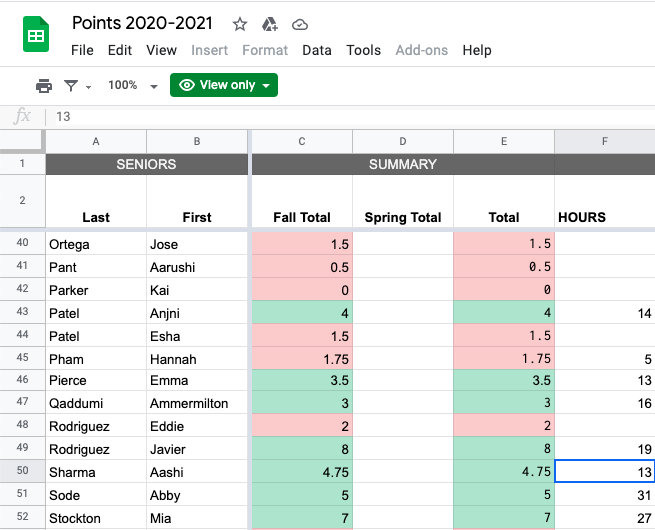Click the print icon

click(x=44, y=86)
